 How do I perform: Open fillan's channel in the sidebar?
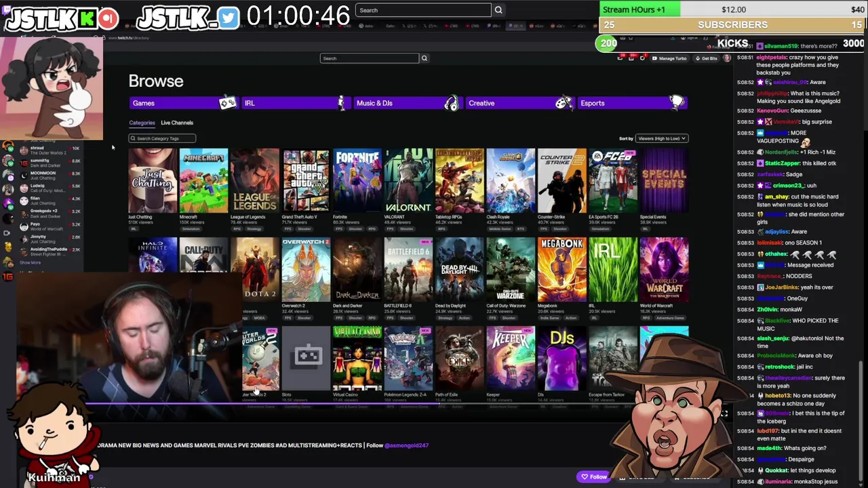click(51, 200)
